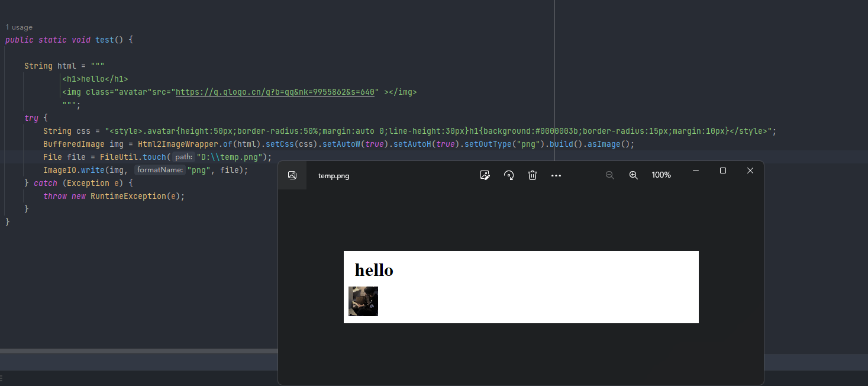Image resolution: width=868 pixels, height=386 pixels.
Task: Click the "D:\\temp.png" string literal
Action: pos(229,157)
